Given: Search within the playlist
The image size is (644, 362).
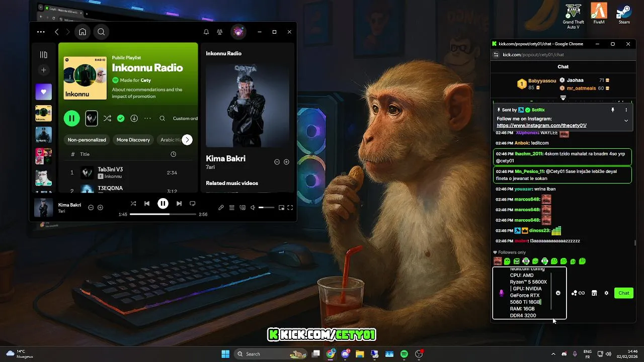Looking at the screenshot, I should (162, 119).
